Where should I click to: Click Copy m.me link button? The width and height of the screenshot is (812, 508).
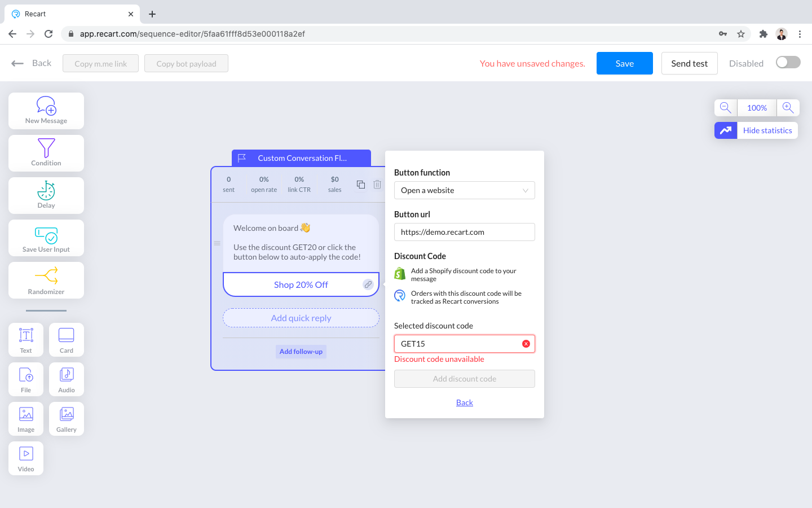(x=101, y=63)
